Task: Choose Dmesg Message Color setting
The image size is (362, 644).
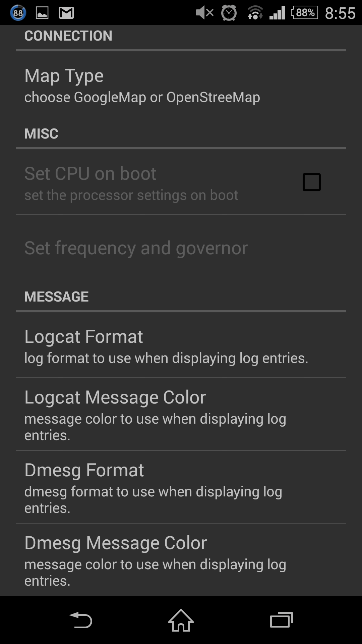Action: (x=181, y=560)
